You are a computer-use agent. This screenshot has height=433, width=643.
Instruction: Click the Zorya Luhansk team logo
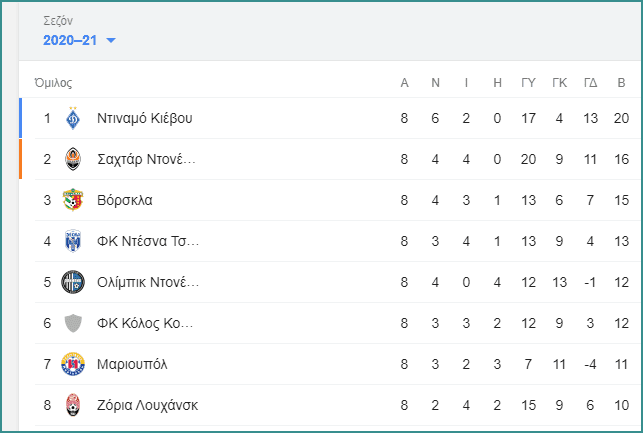tap(73, 405)
